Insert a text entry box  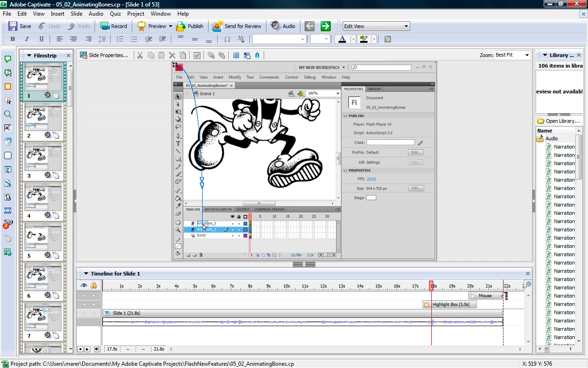coord(8,128)
